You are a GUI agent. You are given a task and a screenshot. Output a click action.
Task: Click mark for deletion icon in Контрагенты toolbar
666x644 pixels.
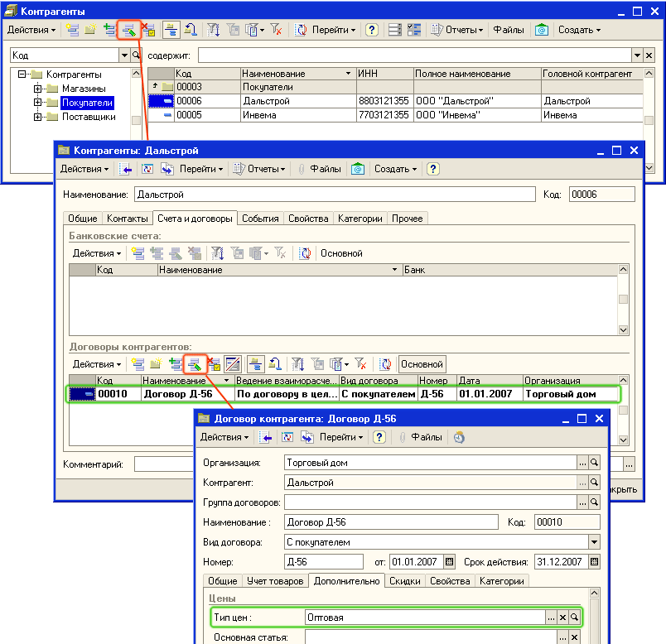click(x=148, y=30)
